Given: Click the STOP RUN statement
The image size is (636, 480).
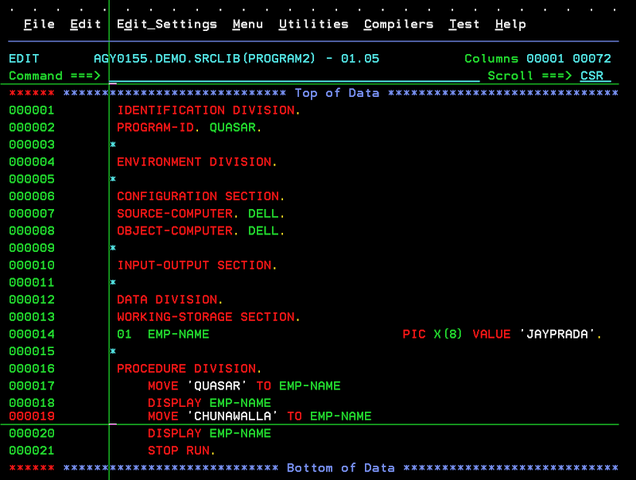Looking at the screenshot, I should (x=181, y=451).
